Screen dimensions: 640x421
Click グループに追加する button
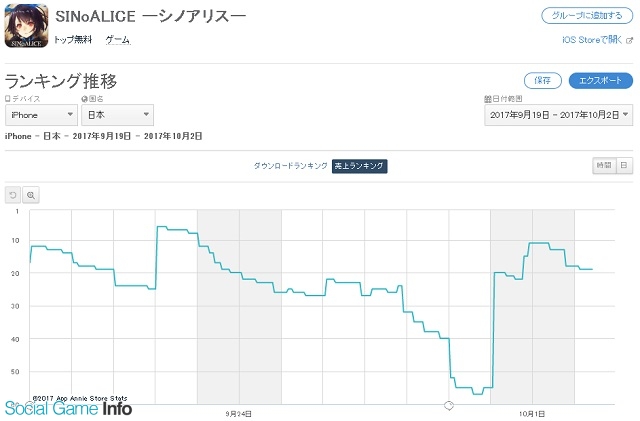(x=587, y=16)
